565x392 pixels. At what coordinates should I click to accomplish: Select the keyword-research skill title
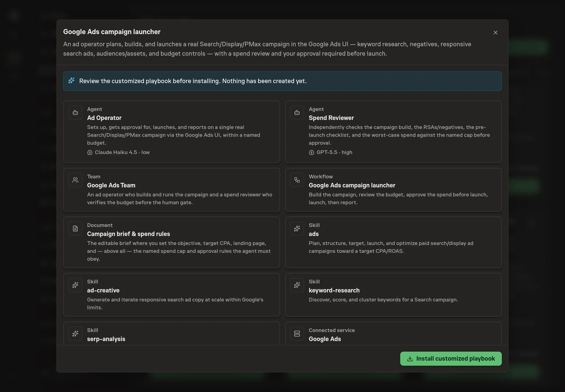(334, 290)
